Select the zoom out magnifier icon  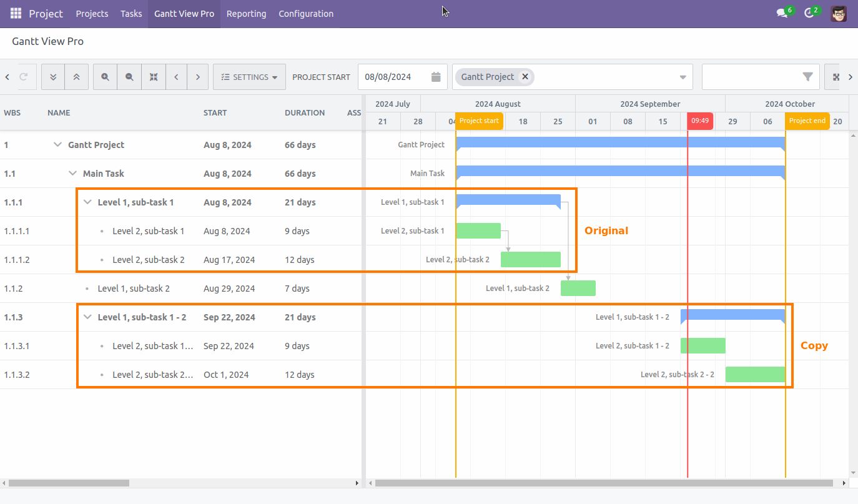129,76
